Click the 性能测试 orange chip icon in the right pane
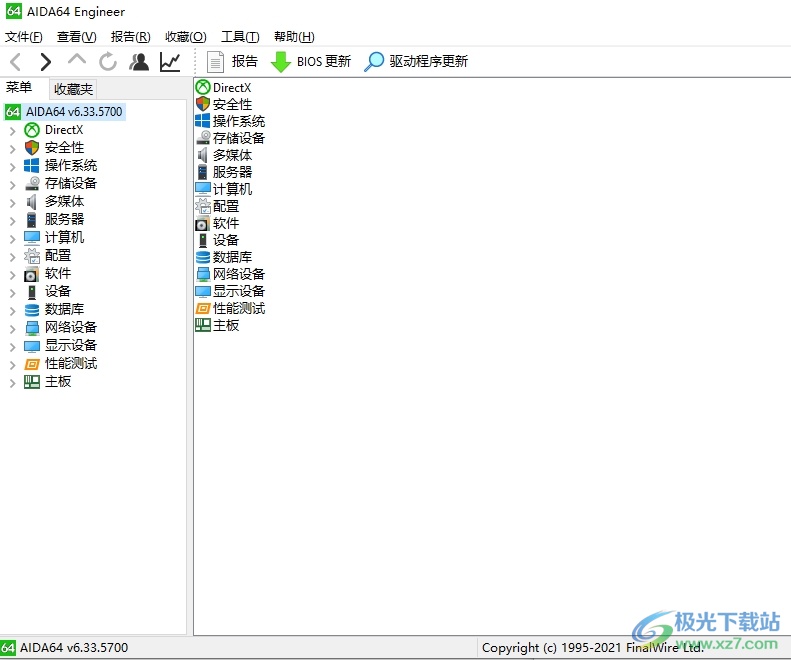Image resolution: width=791 pixels, height=660 pixels. (x=203, y=308)
